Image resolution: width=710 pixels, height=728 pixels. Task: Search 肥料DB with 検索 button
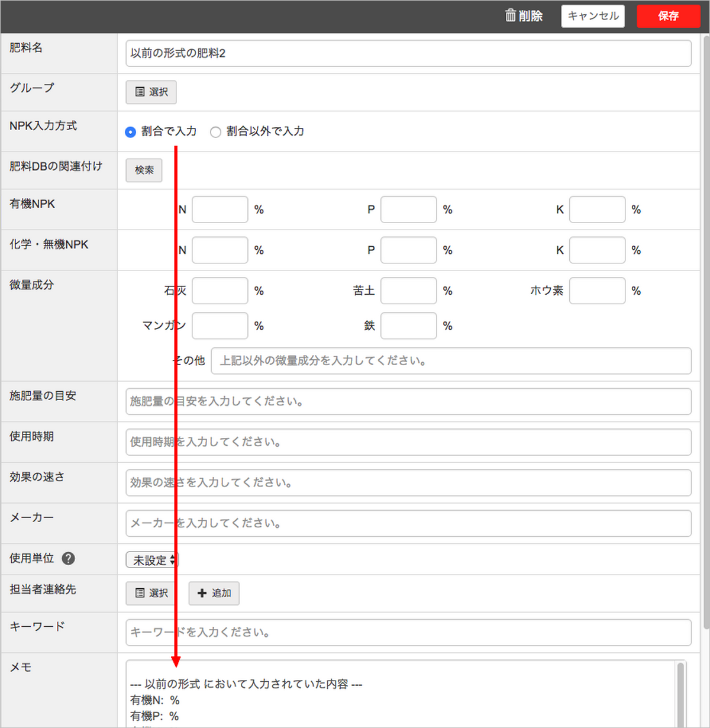click(144, 170)
